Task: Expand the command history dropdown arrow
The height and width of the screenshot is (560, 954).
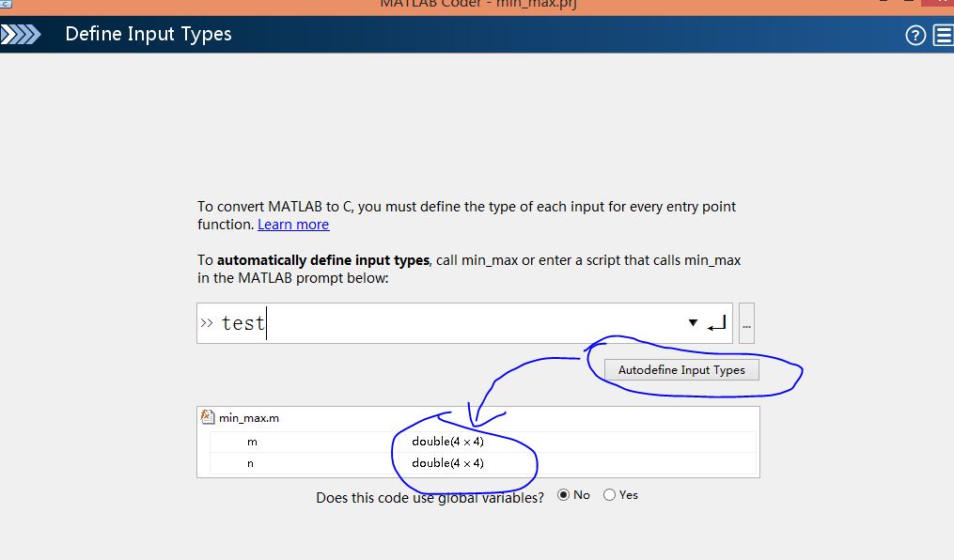Action: pyautogui.click(x=693, y=323)
